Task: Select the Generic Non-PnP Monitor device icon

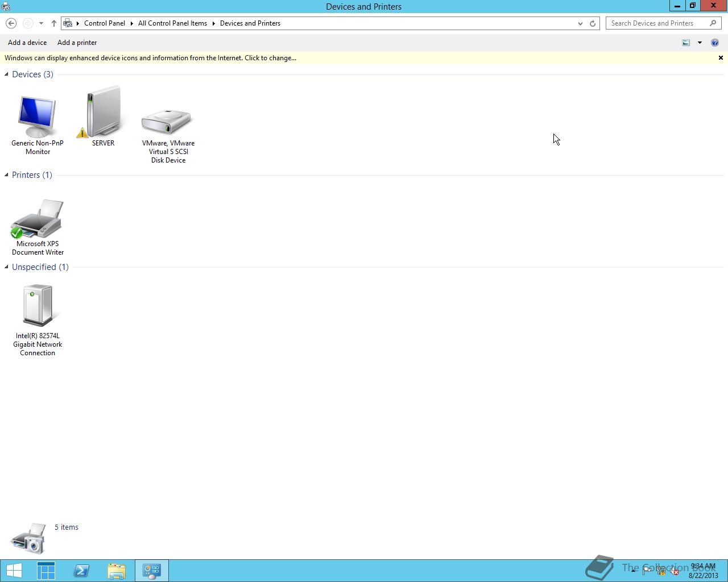Action: [x=38, y=117]
